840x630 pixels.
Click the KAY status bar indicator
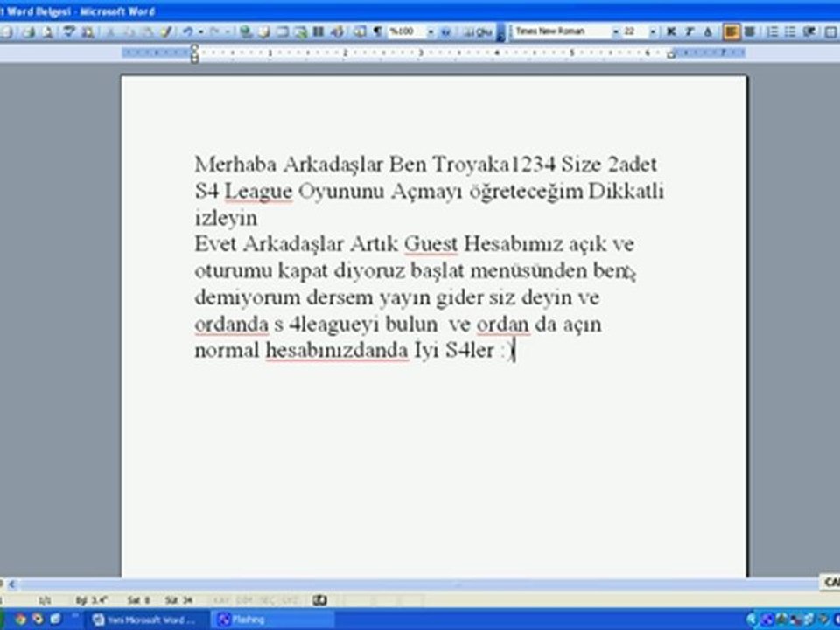(223, 600)
